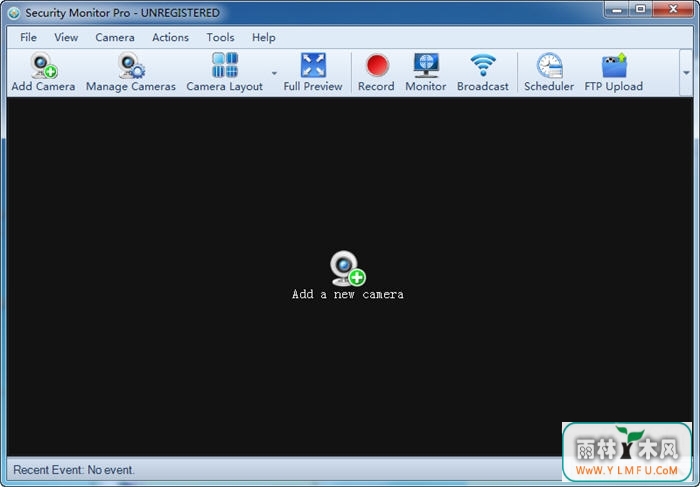The height and width of the screenshot is (487, 700).
Task: Click the Security Monitor Pro title bar icon
Action: pyautogui.click(x=14, y=13)
